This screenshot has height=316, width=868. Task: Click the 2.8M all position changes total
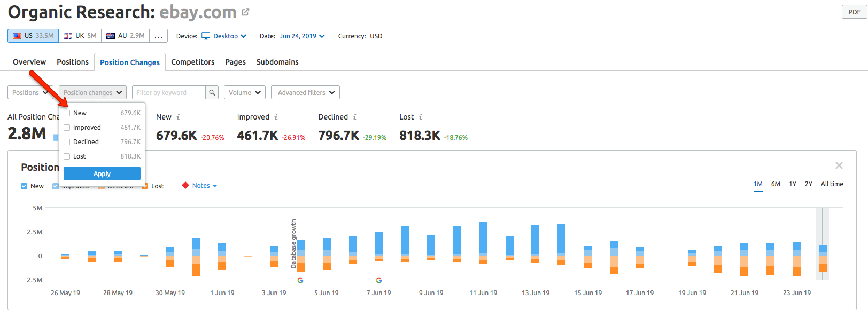click(27, 133)
